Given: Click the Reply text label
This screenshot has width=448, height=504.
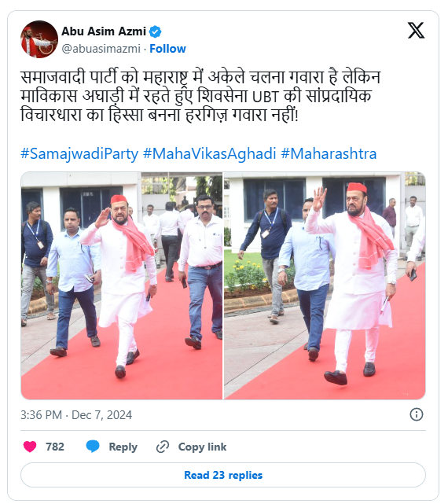Looking at the screenshot, I should click(x=123, y=447).
